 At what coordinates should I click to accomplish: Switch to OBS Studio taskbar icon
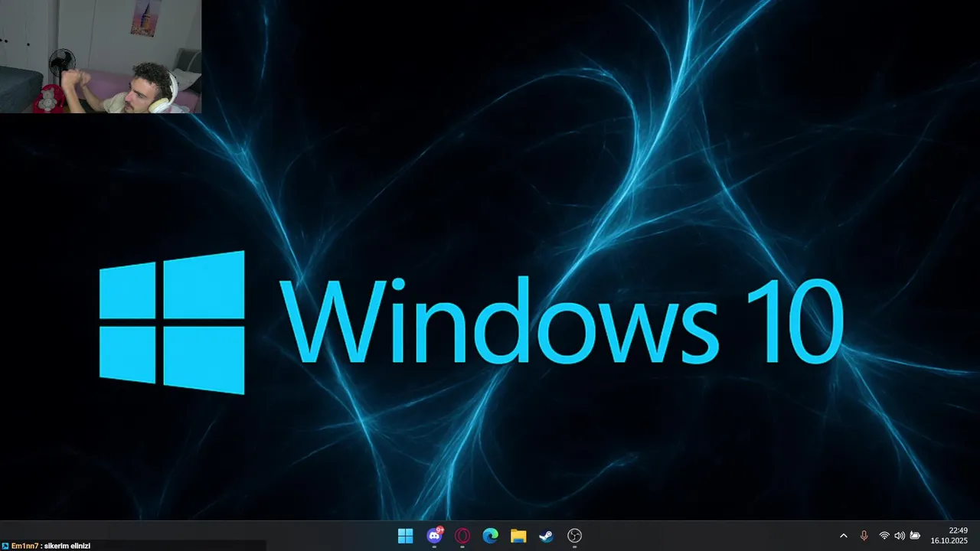point(574,536)
